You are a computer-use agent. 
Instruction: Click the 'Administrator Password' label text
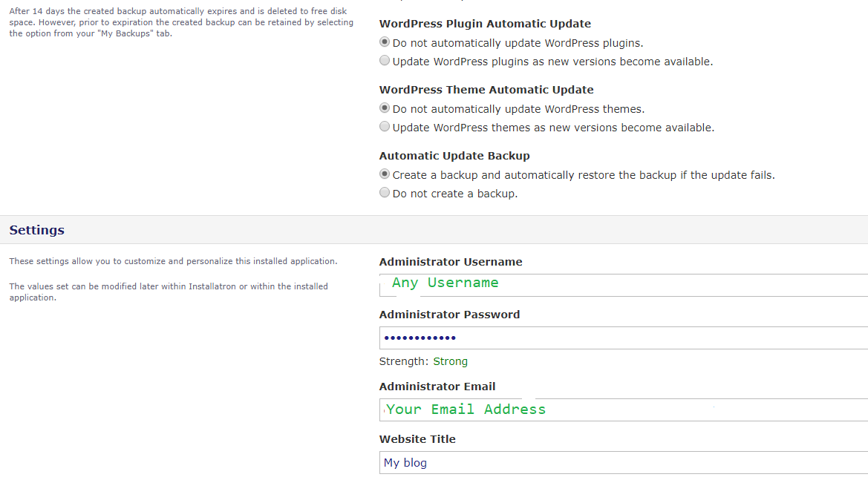449,315
